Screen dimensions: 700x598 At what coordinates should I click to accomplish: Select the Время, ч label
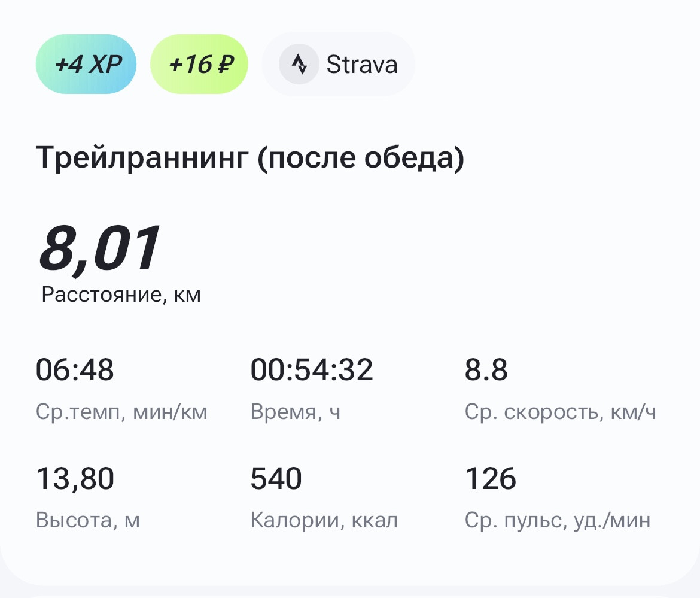[296, 412]
